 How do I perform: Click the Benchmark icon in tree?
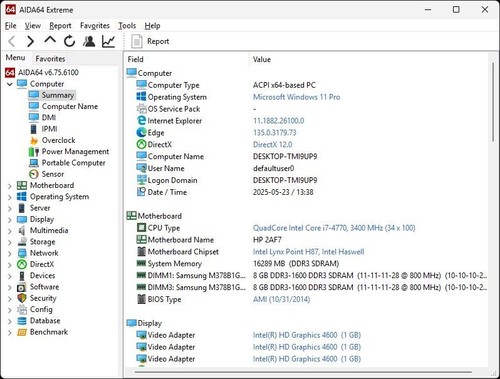[x=22, y=332]
